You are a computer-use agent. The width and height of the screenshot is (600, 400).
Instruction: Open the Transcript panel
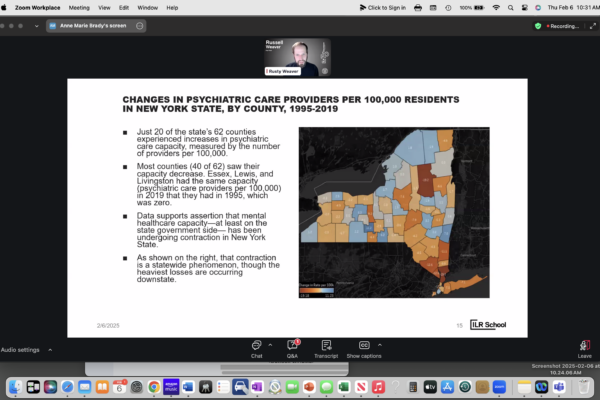[326, 346]
